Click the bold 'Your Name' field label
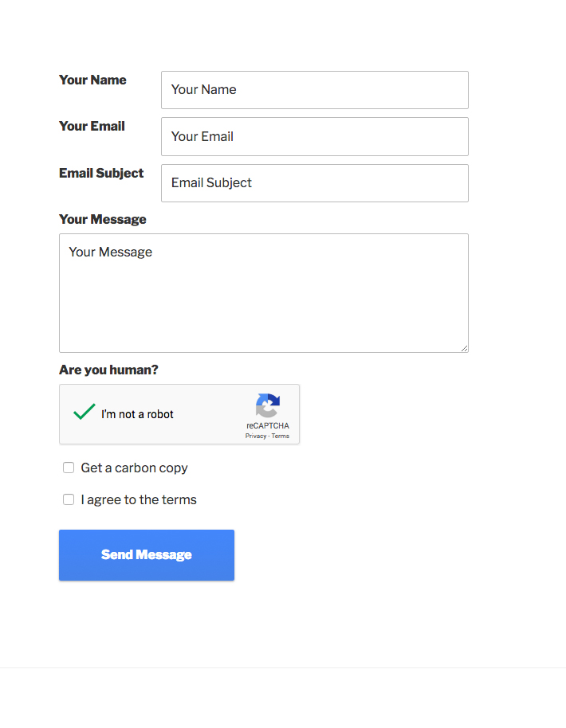The width and height of the screenshot is (566, 728). click(92, 80)
